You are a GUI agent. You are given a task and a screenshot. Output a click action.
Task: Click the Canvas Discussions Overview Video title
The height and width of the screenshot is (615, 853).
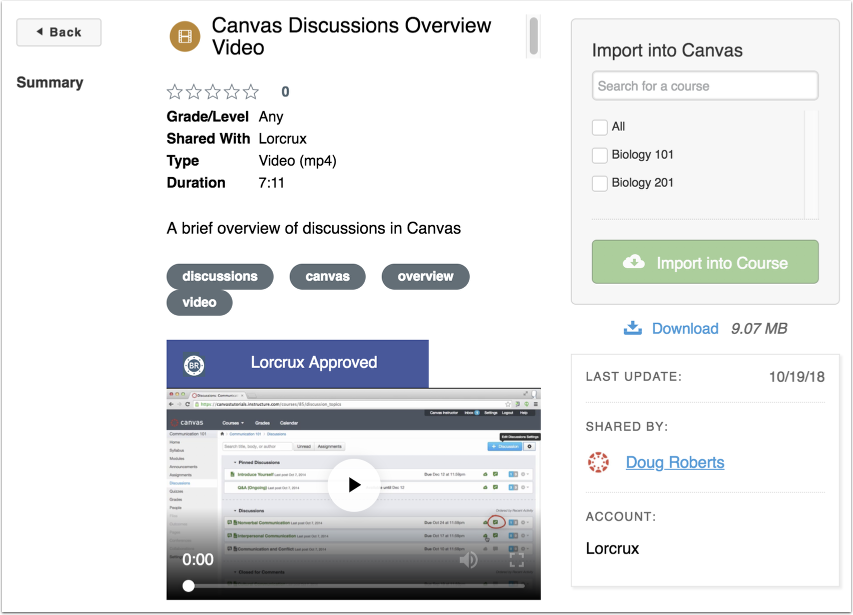pyautogui.click(x=351, y=36)
